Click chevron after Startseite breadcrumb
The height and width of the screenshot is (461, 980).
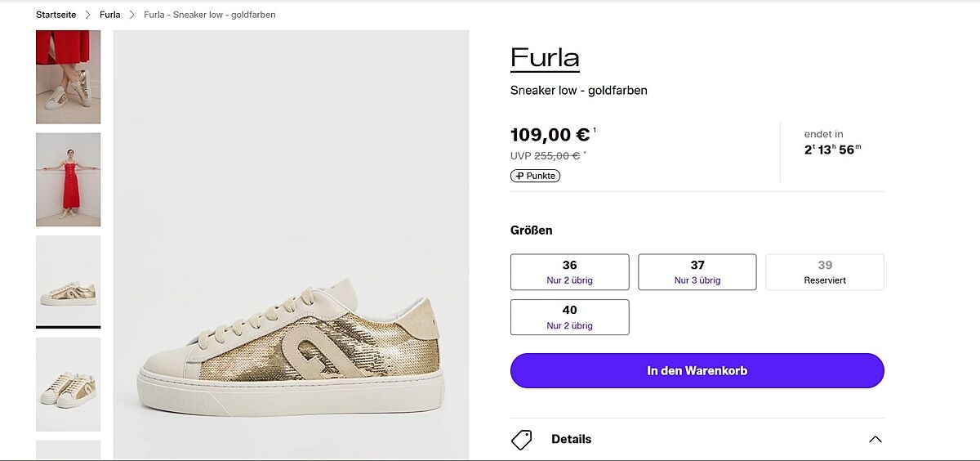coord(88,15)
